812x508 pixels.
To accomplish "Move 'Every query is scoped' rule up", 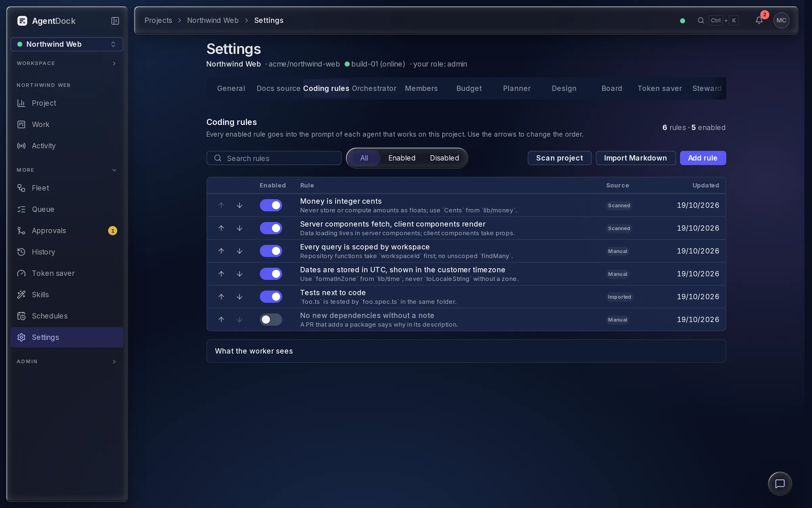I will [x=221, y=251].
